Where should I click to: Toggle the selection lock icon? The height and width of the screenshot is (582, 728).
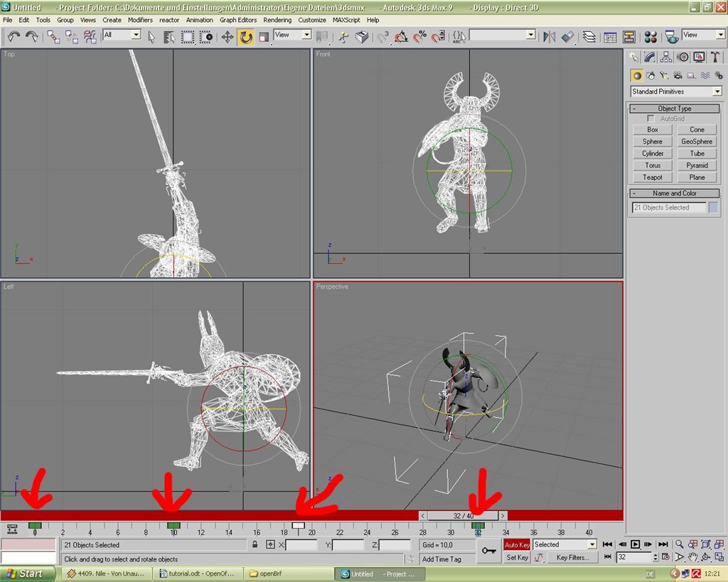(x=255, y=544)
